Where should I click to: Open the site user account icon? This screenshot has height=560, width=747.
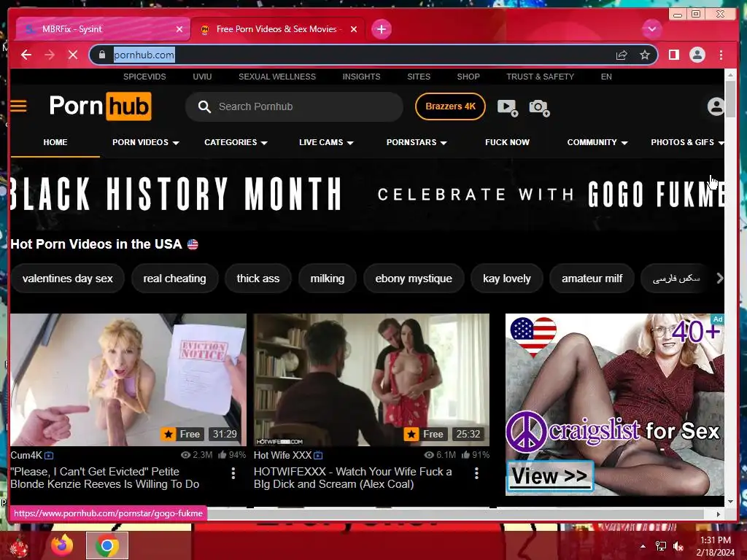[716, 106]
